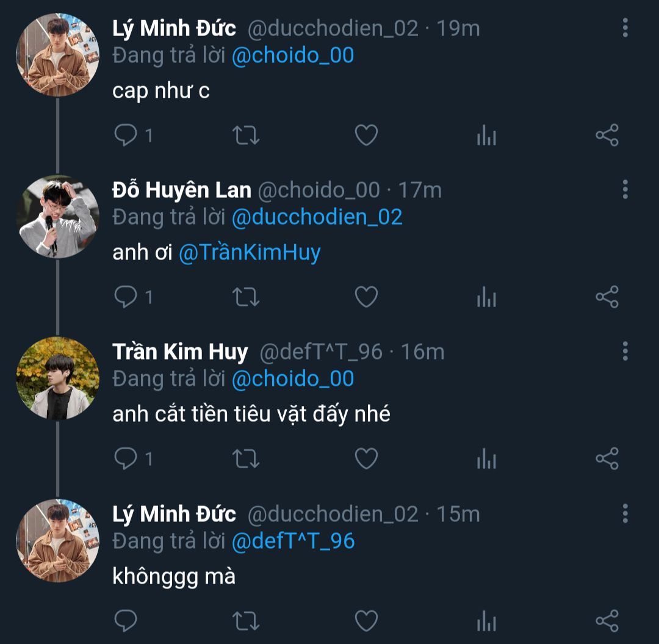Reply to the "cap như c" tweet
The image size is (659, 644).
coord(126,135)
